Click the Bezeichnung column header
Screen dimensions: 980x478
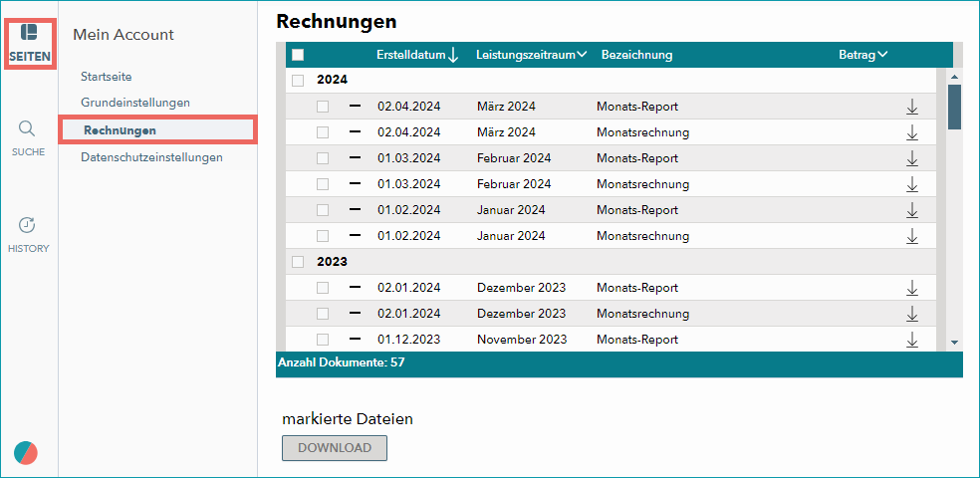click(x=636, y=55)
